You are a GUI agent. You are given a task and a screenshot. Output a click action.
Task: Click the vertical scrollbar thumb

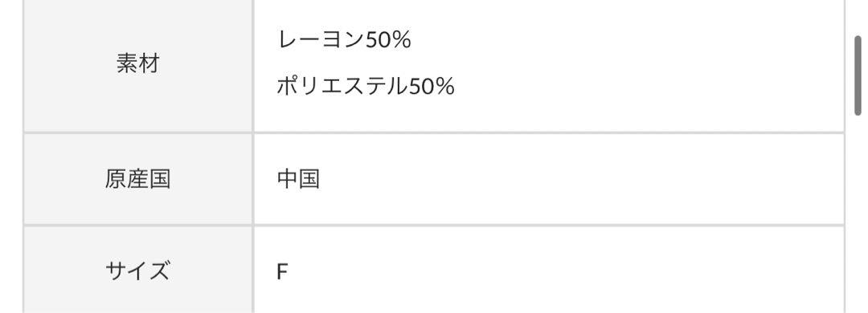858,75
